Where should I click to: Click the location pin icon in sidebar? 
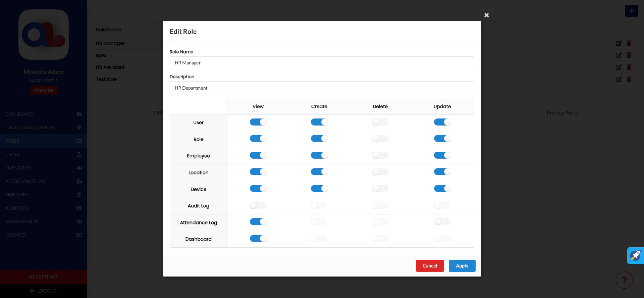pyautogui.click(x=79, y=128)
